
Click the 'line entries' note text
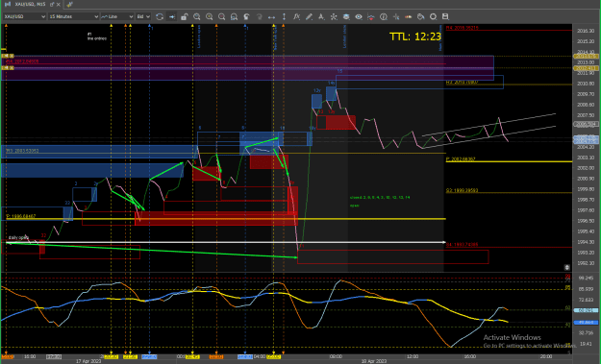(x=96, y=38)
